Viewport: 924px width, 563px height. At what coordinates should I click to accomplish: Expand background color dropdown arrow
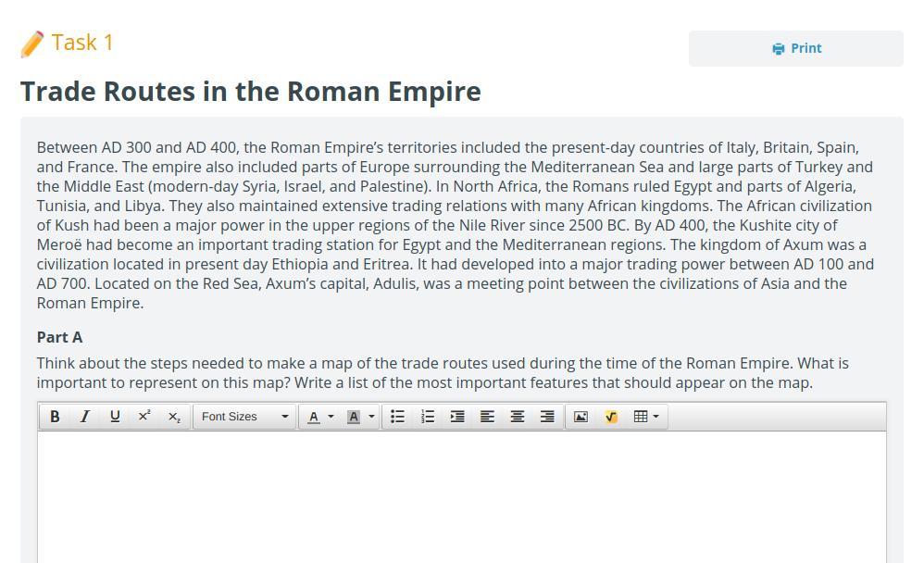pyautogui.click(x=371, y=417)
